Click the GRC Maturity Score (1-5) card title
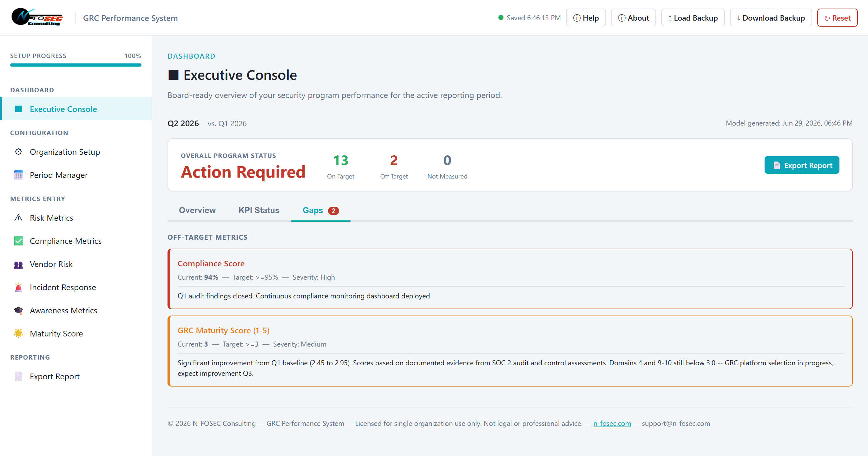Viewport: 868px width, 456px height. point(223,330)
